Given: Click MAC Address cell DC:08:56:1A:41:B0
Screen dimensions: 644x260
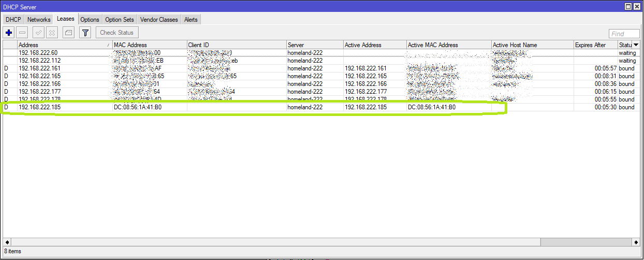Looking at the screenshot, I should [138, 107].
